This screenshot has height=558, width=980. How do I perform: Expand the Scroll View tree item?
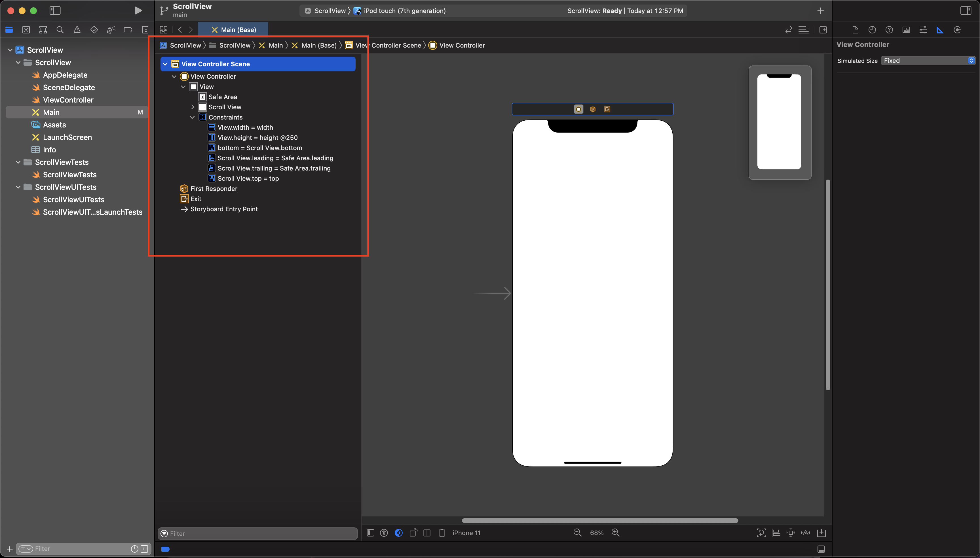coord(193,107)
